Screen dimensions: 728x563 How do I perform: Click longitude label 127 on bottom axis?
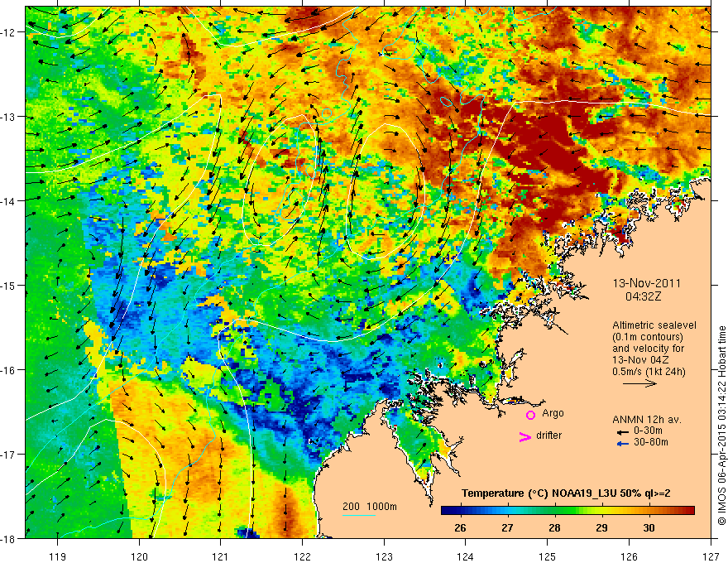[711, 556]
